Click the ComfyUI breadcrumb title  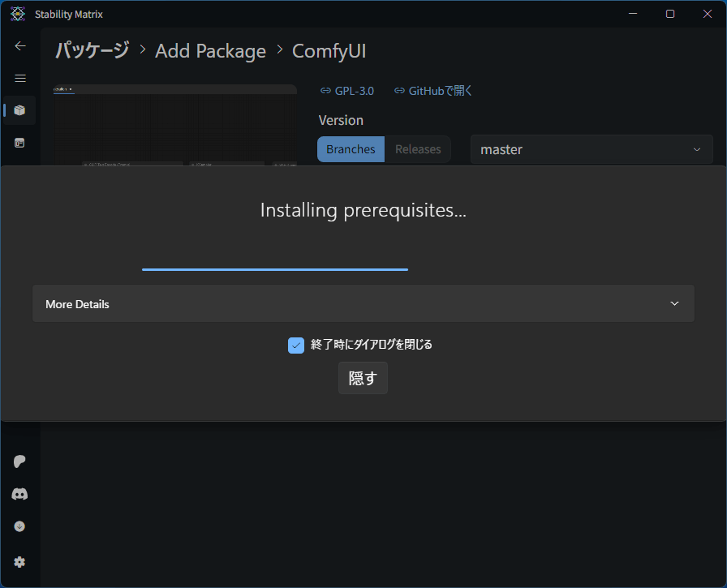tap(329, 51)
